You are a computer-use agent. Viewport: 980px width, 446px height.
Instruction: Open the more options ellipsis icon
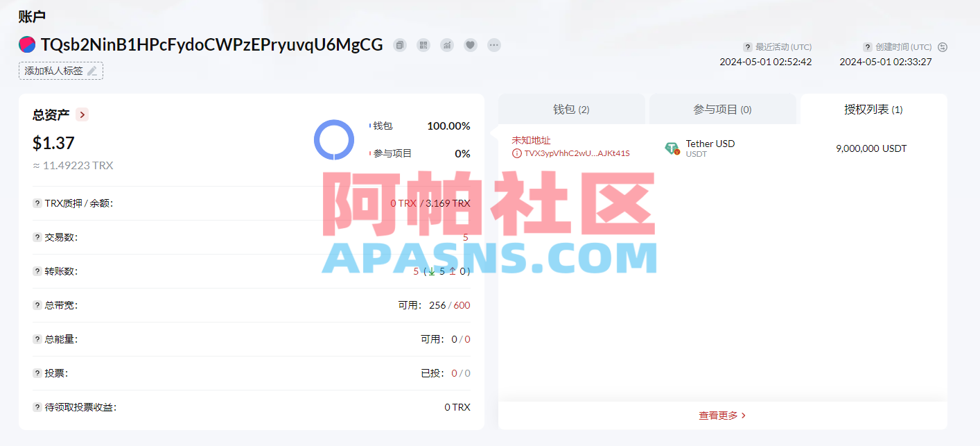point(493,44)
